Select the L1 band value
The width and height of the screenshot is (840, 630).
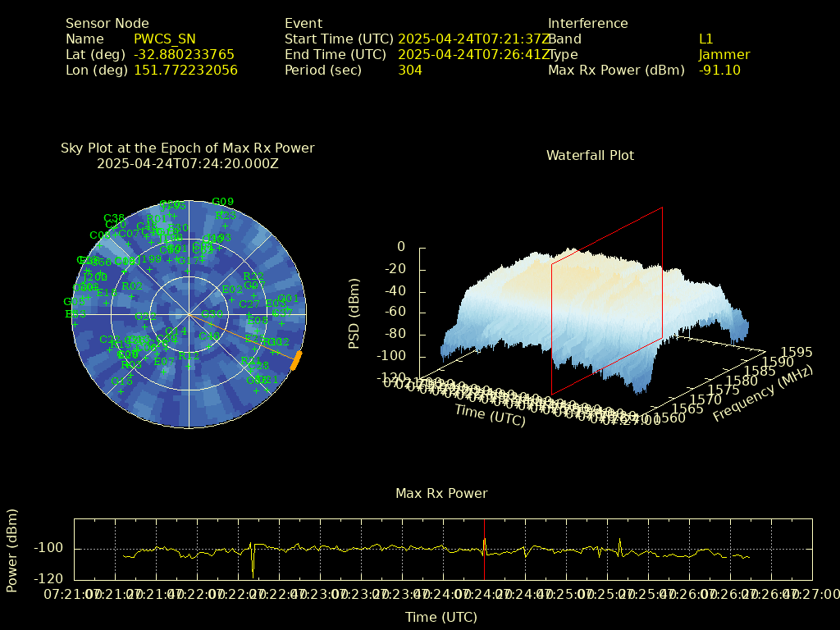706,39
